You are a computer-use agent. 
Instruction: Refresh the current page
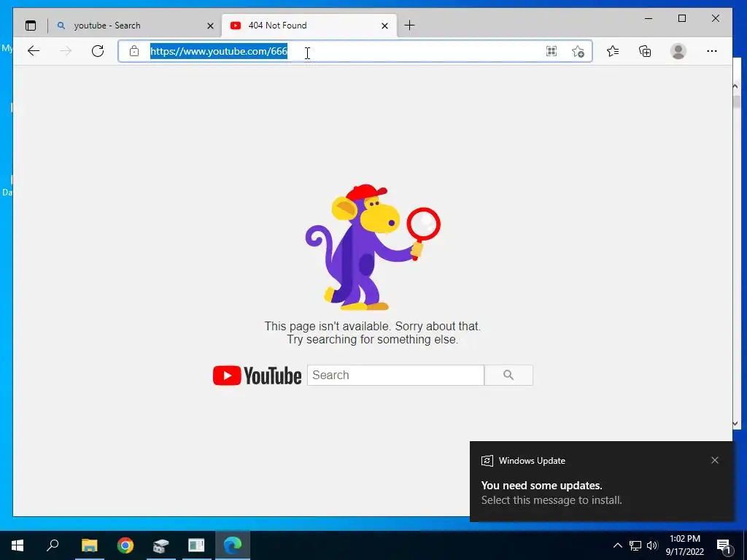click(98, 51)
